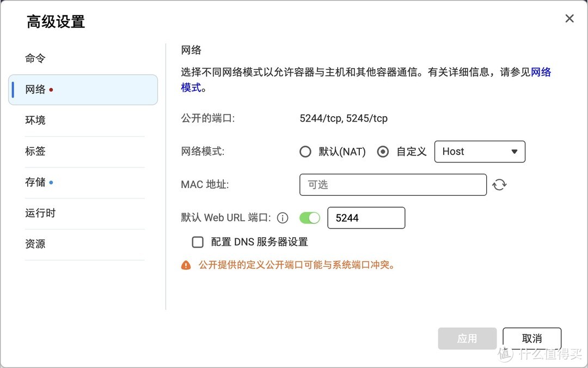Open the 标签 section

35,152
